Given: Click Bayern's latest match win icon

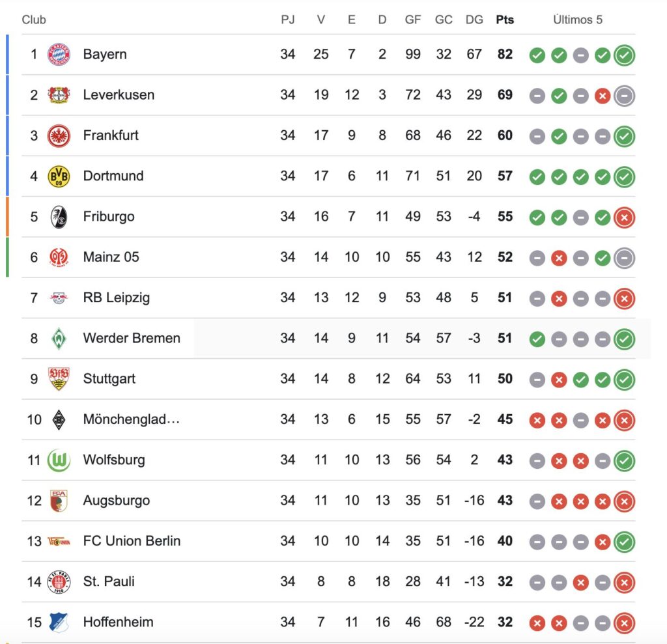Looking at the screenshot, I should click(624, 55).
